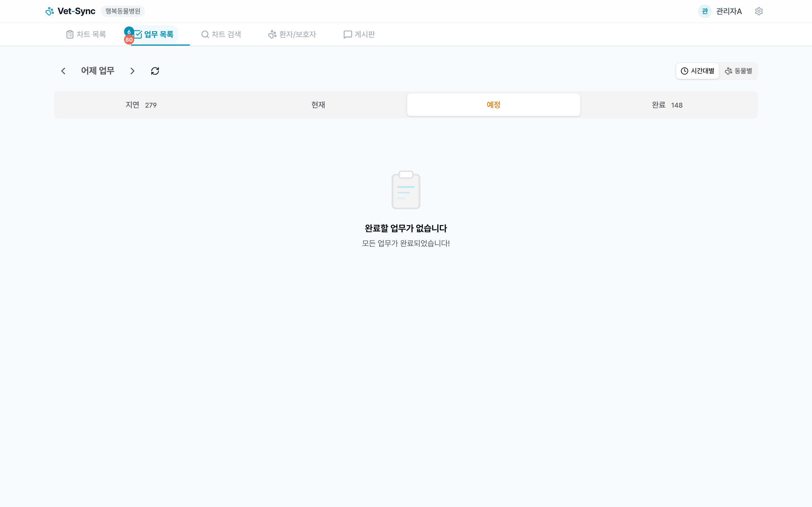
Task: Refresh the task list
Action: (x=155, y=71)
